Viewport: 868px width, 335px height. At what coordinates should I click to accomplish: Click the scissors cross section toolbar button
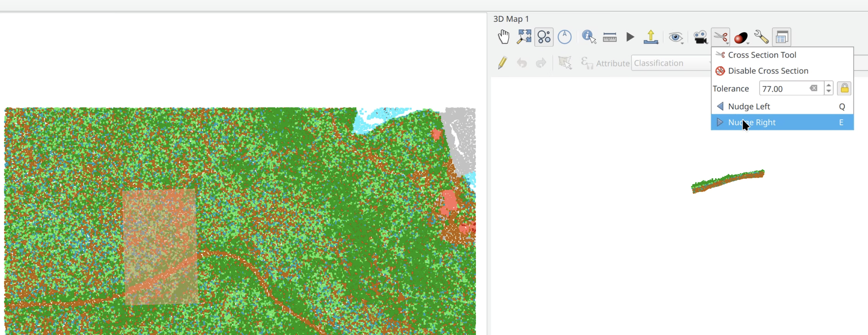720,37
